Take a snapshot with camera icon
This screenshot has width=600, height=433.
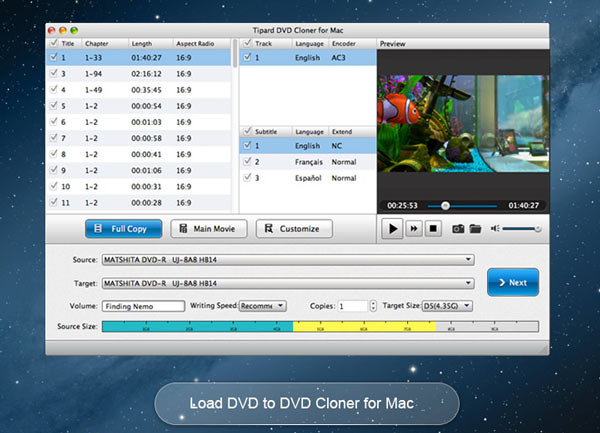[x=458, y=229]
